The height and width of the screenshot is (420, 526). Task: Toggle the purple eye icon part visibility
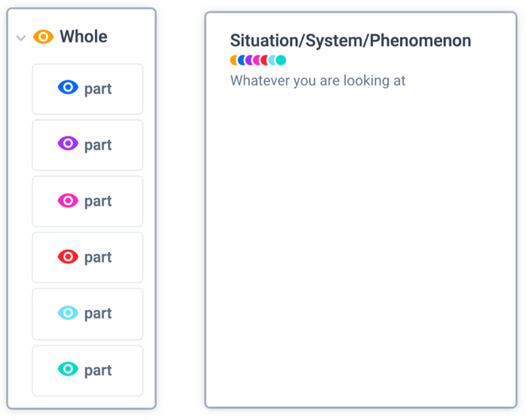click(x=68, y=143)
